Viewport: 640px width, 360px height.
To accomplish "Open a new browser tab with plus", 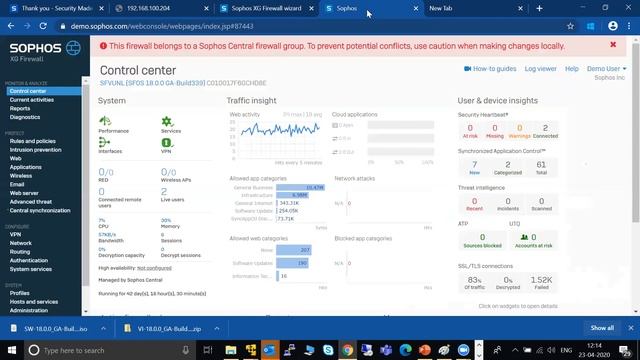I will [x=539, y=8].
